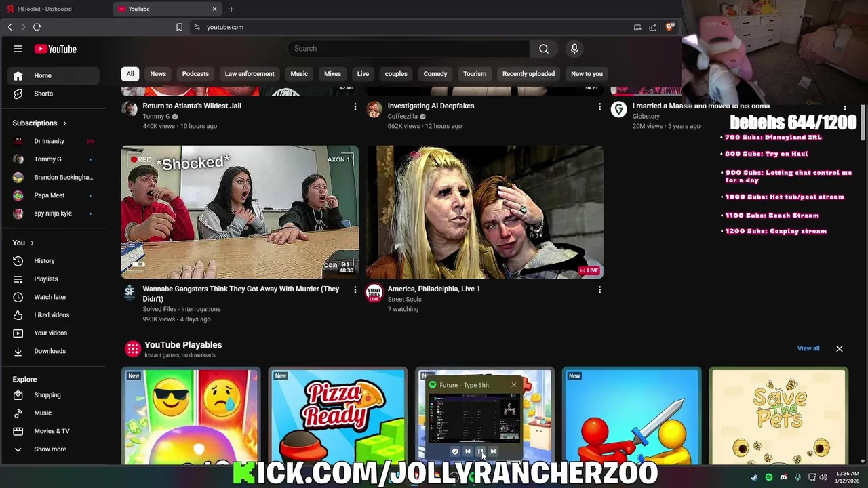Open a new browser tab with plus
This screenshot has height=488, width=868.
click(231, 9)
